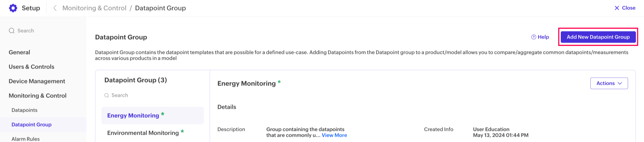
Task: Go to Monitoring & Control breadcrumb
Action: pos(94,8)
